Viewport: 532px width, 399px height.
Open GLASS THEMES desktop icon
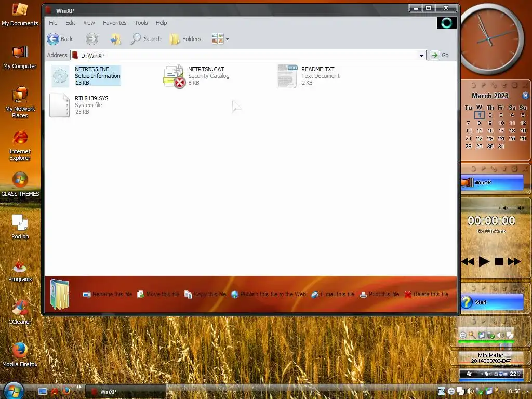[x=20, y=184]
